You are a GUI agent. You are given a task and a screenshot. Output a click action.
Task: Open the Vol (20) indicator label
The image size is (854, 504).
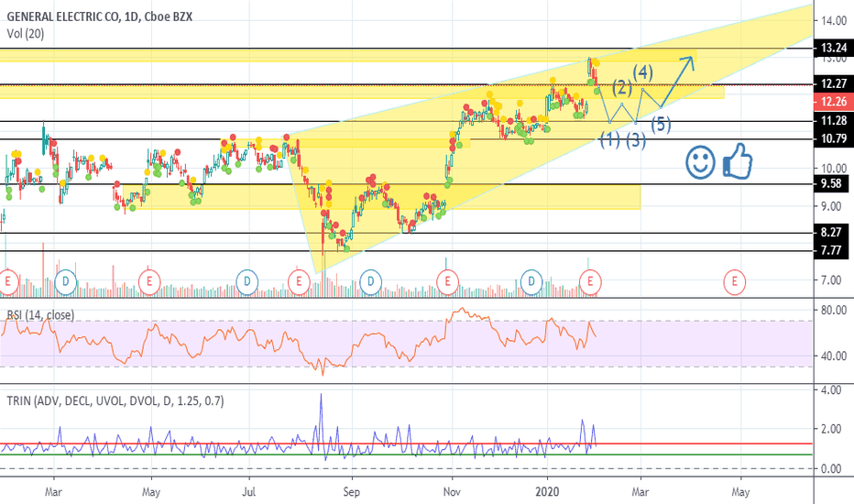point(25,34)
